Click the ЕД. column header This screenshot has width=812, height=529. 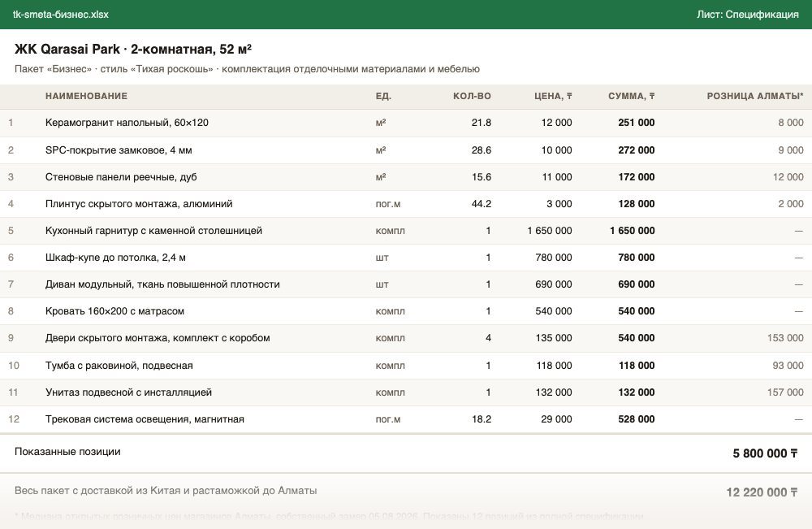(383, 96)
